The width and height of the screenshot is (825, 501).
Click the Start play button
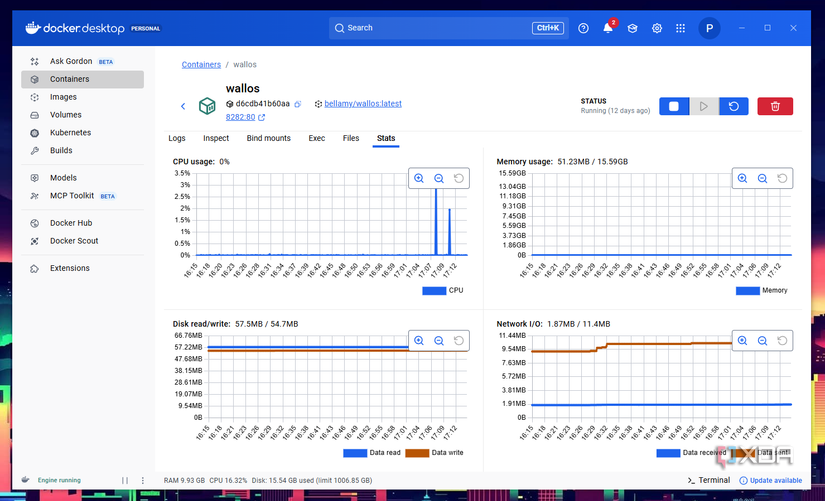704,106
